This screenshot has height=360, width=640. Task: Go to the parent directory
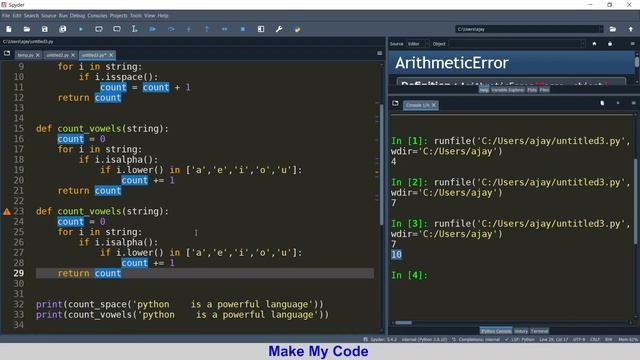[631, 29]
